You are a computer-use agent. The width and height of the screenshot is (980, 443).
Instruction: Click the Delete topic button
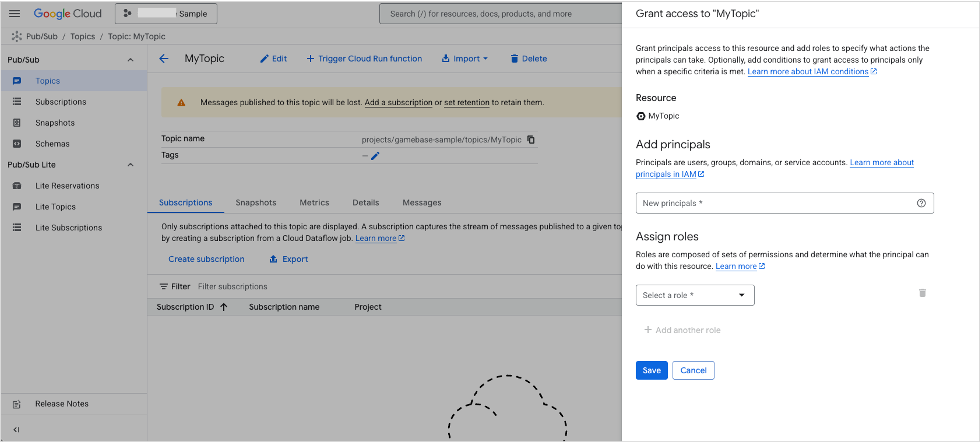point(528,59)
